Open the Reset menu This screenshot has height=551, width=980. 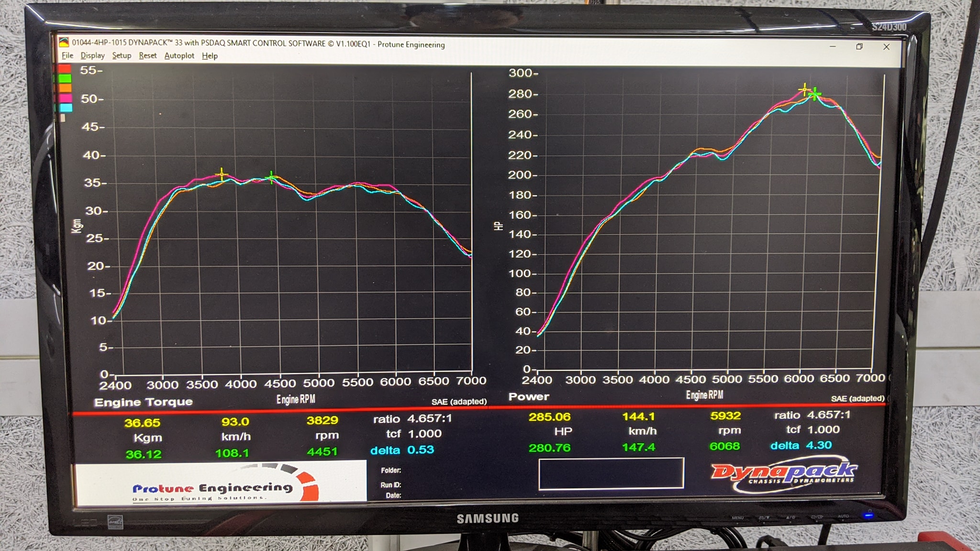click(148, 55)
